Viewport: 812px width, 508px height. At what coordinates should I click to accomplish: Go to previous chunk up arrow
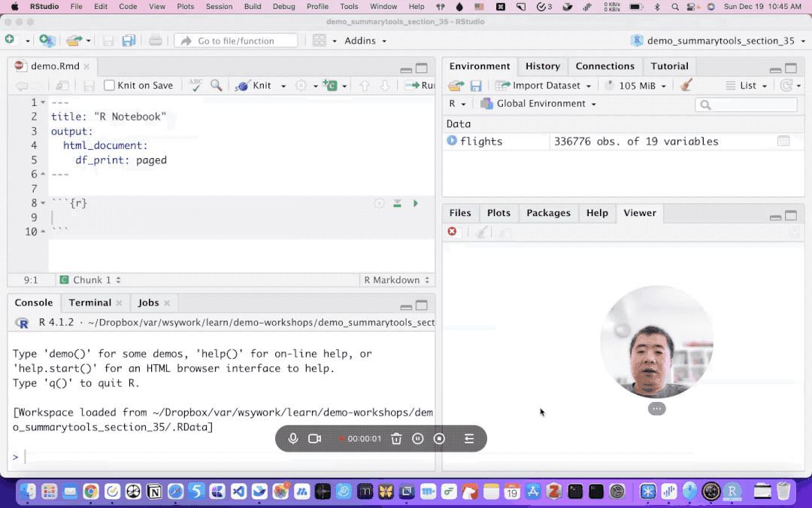point(365,86)
